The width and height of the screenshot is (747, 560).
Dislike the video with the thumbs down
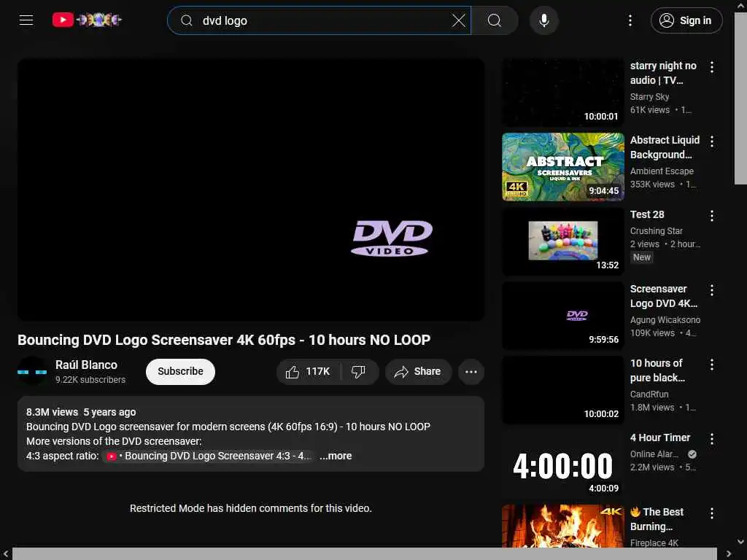tap(359, 371)
